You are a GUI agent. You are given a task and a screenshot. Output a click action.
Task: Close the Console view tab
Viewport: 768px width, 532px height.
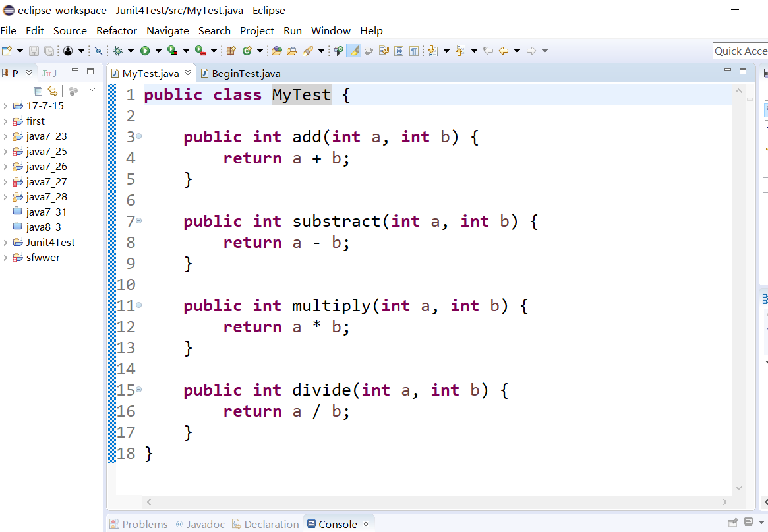[x=366, y=524]
